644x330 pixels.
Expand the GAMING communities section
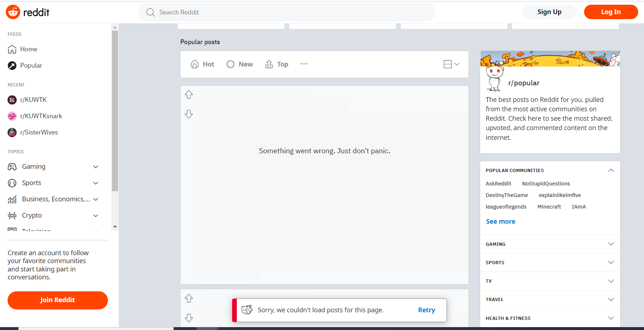click(611, 244)
